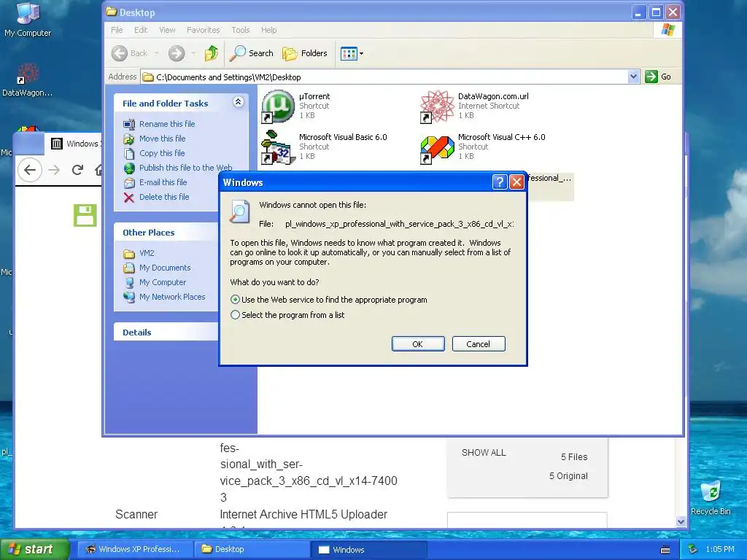Click SHOW ALL on the web page
747x560 pixels.
[x=484, y=453]
